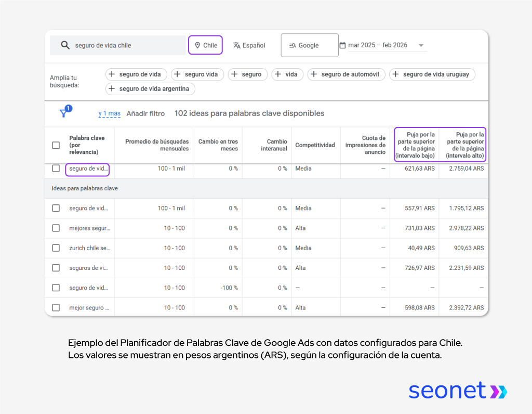Add 'seguro de vida' chip to search
The height and width of the screenshot is (414, 532).
coord(136,74)
